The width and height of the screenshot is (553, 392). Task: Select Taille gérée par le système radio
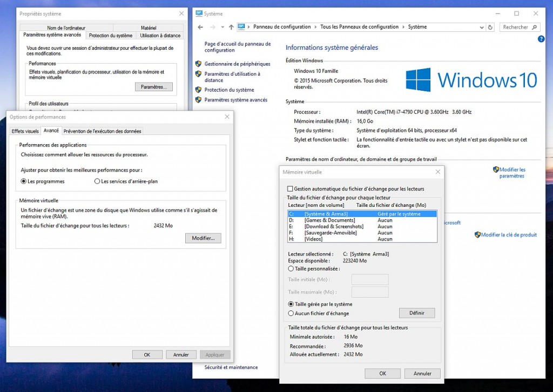[291, 304]
